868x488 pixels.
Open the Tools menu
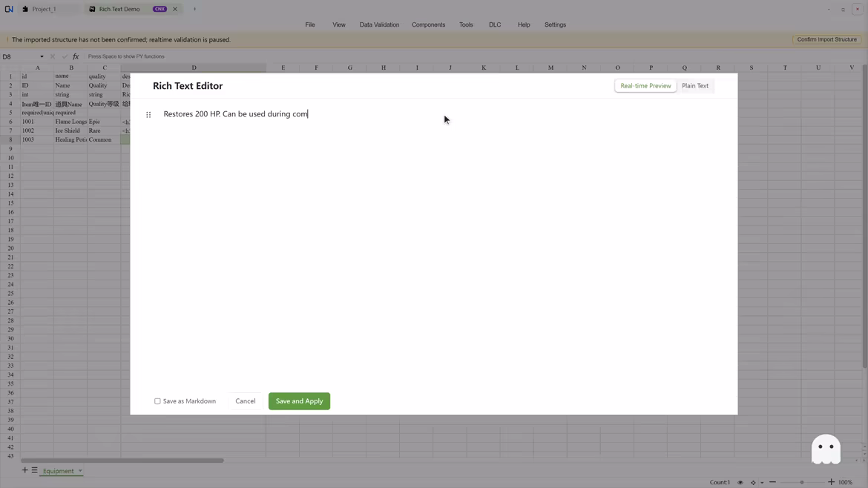click(466, 25)
